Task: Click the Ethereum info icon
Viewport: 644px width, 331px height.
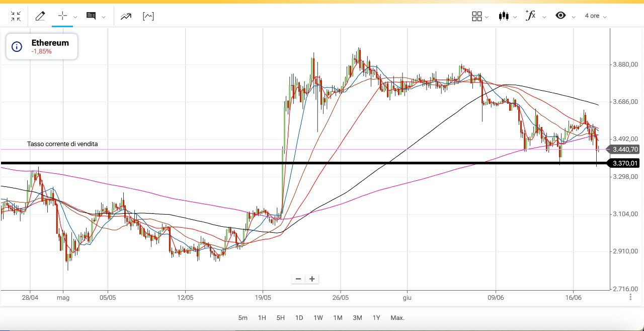Action: [x=17, y=47]
